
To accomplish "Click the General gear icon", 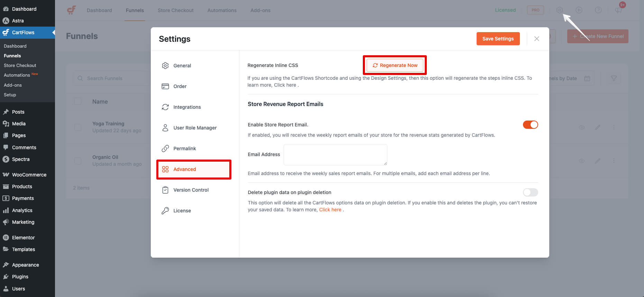I will coord(165,66).
